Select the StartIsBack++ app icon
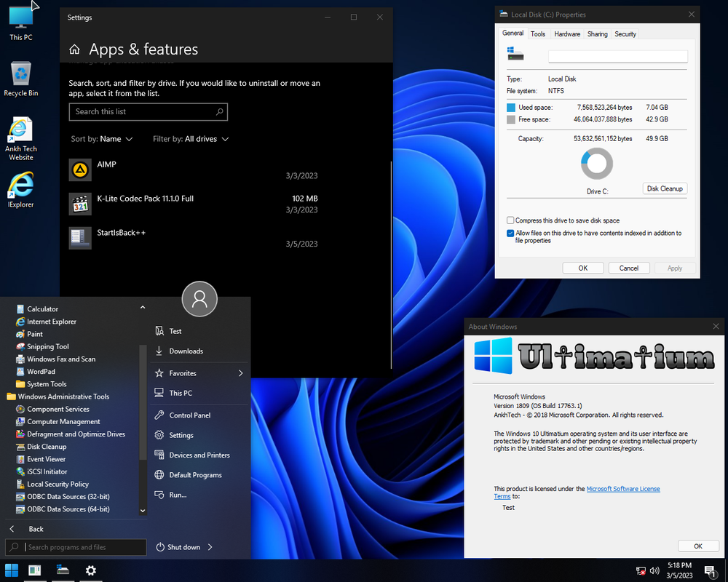The height and width of the screenshot is (582, 728). tap(80, 238)
